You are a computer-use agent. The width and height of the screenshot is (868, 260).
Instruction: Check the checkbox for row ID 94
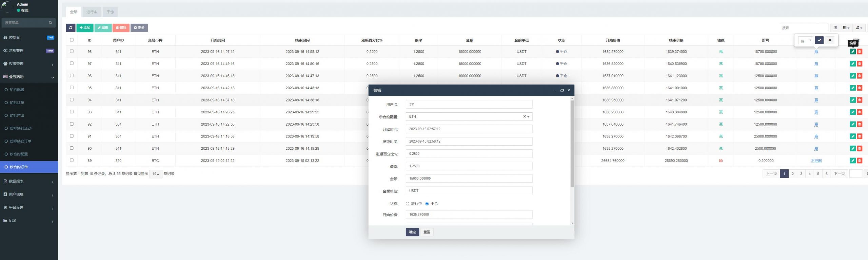(72, 100)
